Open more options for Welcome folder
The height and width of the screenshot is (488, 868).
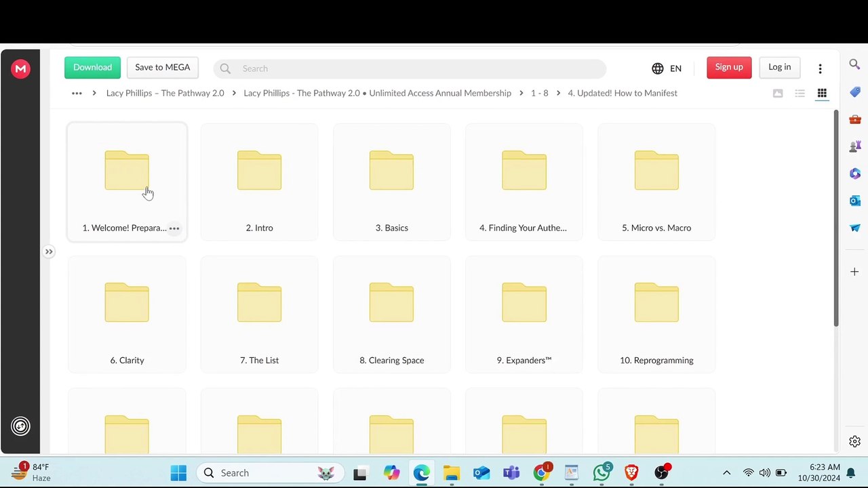click(x=174, y=228)
